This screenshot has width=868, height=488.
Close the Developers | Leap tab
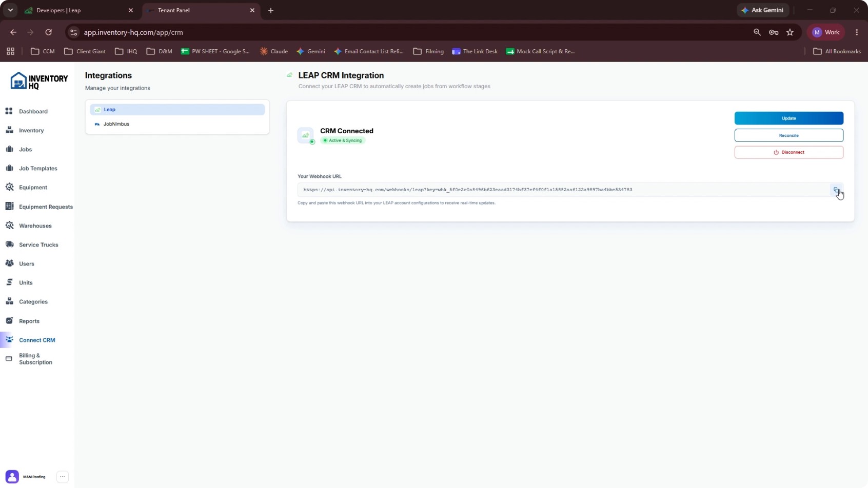130,10
